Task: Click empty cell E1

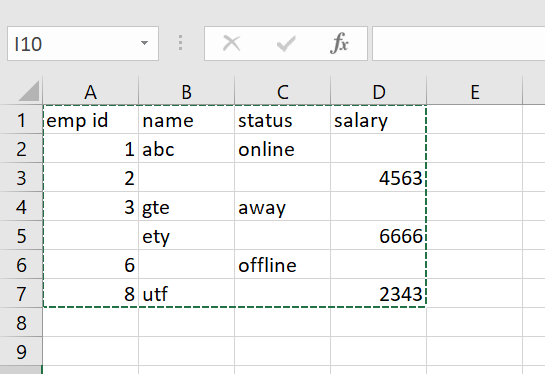Action: coord(474,120)
